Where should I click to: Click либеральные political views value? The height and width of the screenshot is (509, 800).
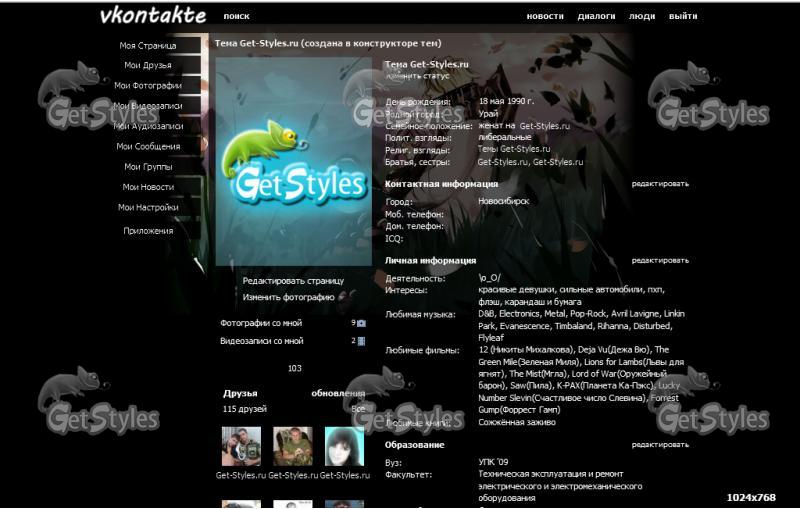coord(505,138)
